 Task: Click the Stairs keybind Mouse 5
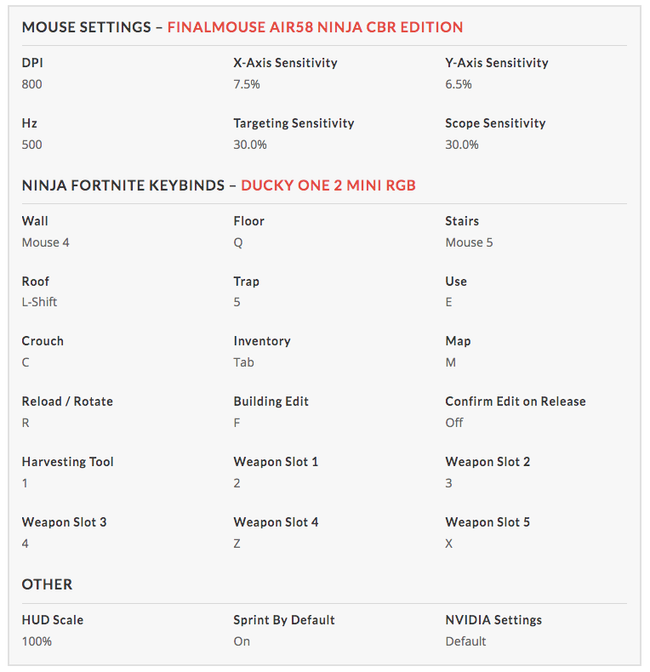click(x=469, y=242)
